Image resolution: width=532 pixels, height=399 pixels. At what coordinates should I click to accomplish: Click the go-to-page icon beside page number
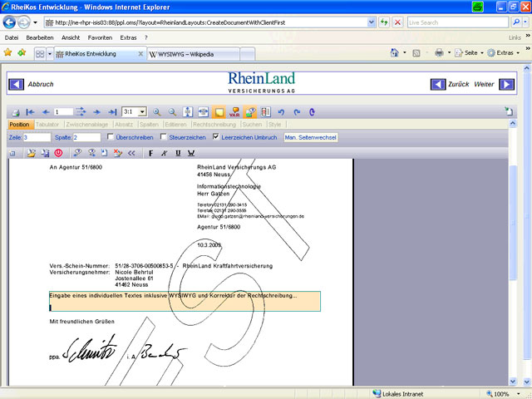81,111
